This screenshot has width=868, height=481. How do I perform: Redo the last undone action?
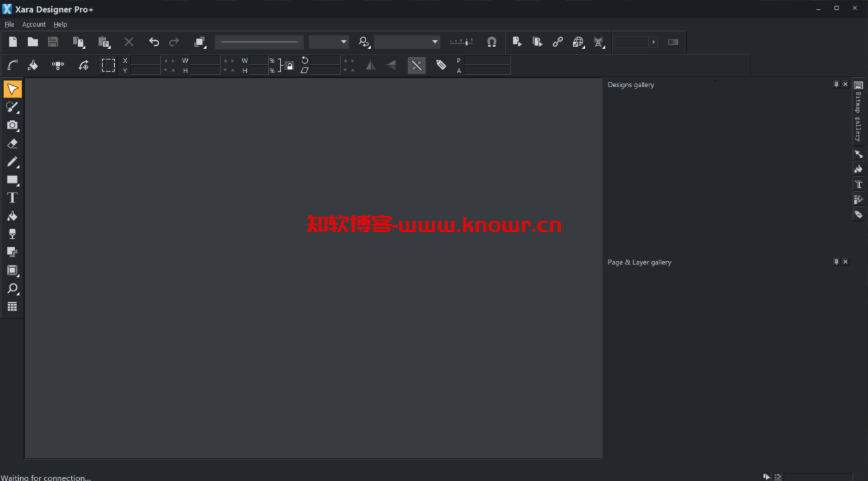coord(174,42)
